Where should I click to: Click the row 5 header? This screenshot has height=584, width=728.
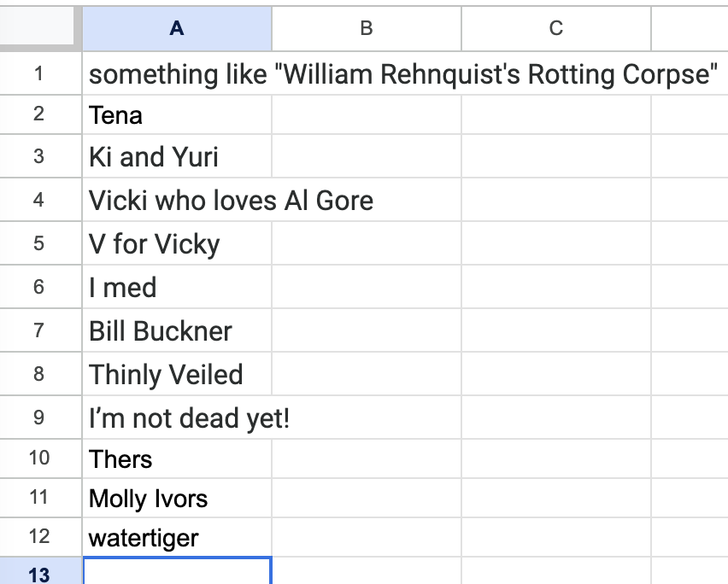(x=40, y=244)
